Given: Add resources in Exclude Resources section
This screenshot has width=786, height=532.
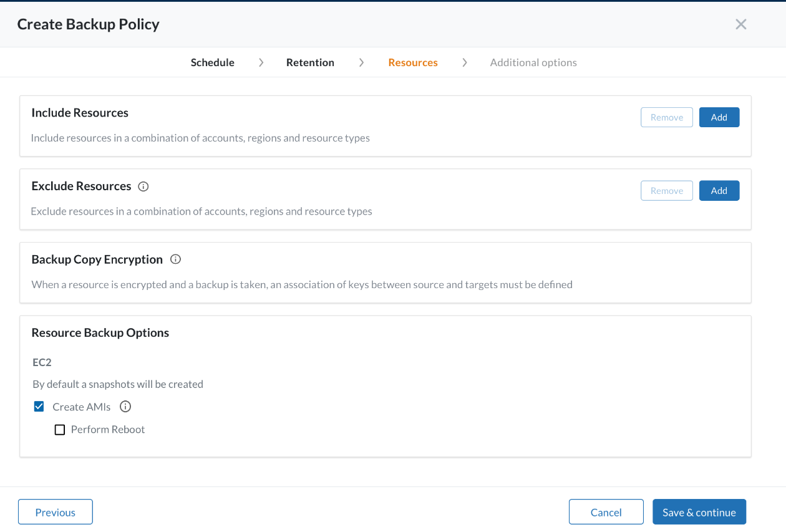Looking at the screenshot, I should click(x=719, y=191).
